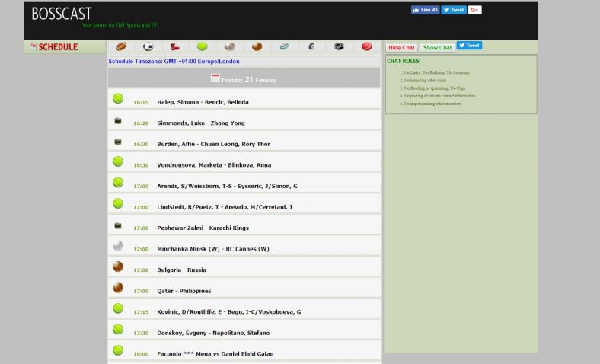Click volleyball icon on Minchanka Minsk row

pos(118,245)
